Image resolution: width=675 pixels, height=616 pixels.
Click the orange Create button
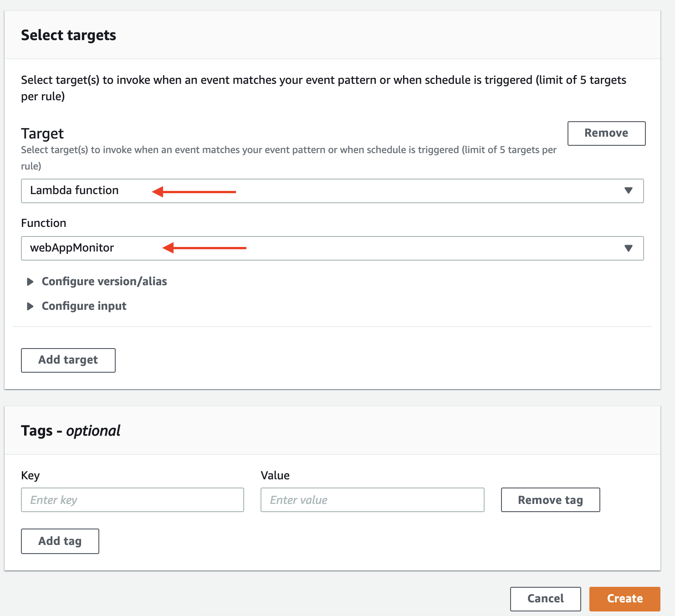[x=624, y=598]
